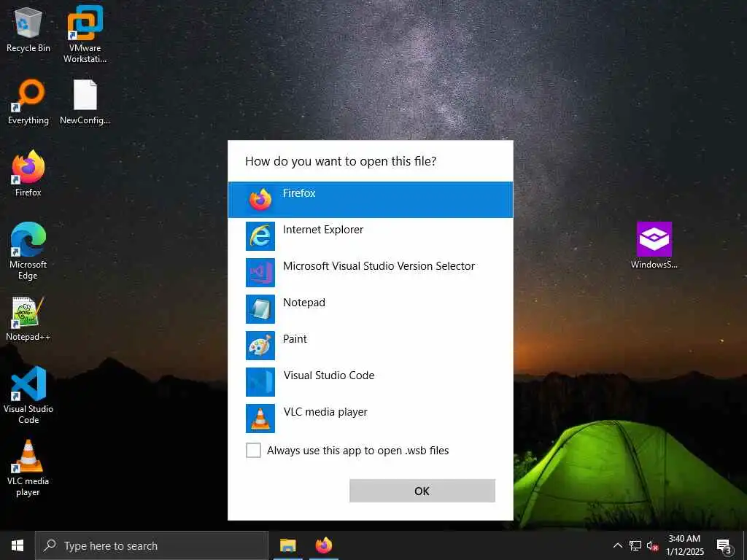Screen dimensions: 747x560
Task: Choose VLC media player in open-with list
Action: 370,418
